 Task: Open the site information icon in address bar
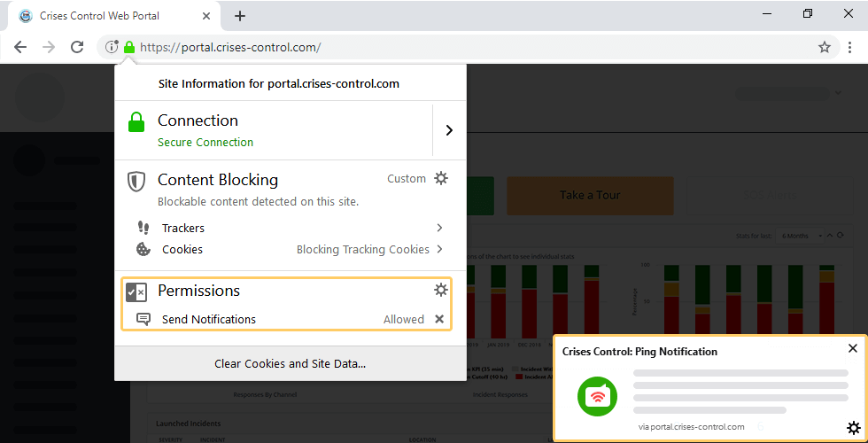[x=112, y=47]
